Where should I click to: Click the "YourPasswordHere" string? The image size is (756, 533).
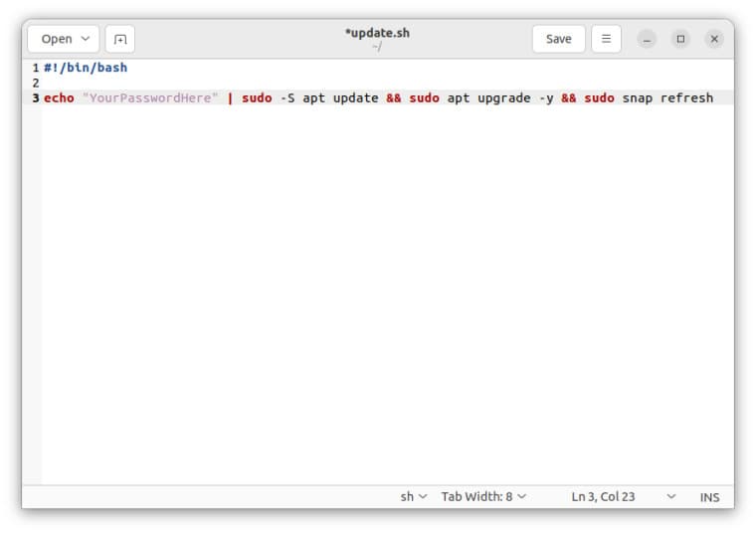[x=150, y=98]
